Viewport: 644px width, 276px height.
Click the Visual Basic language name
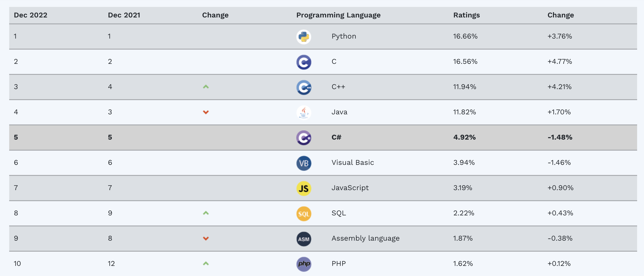pyautogui.click(x=353, y=163)
